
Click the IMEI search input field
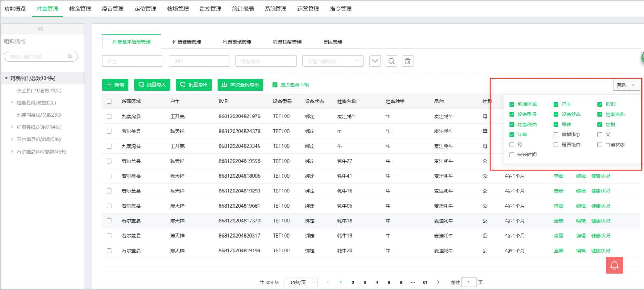coord(199,61)
